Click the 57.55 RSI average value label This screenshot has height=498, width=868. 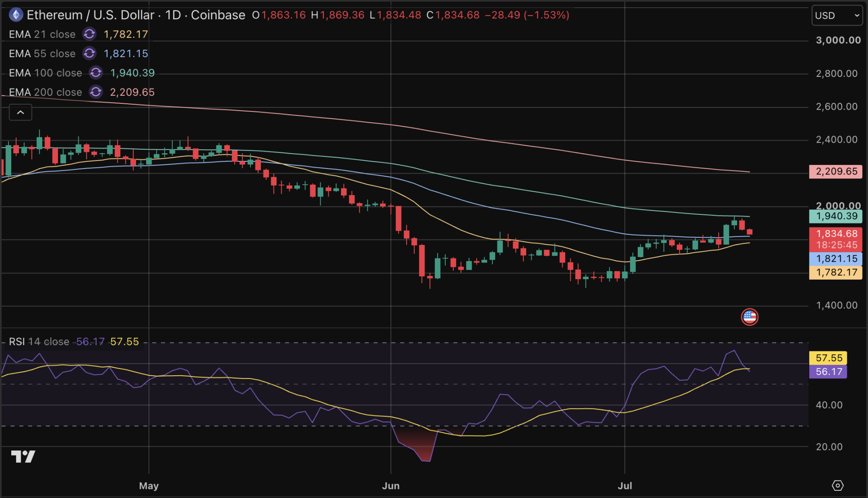pos(828,358)
